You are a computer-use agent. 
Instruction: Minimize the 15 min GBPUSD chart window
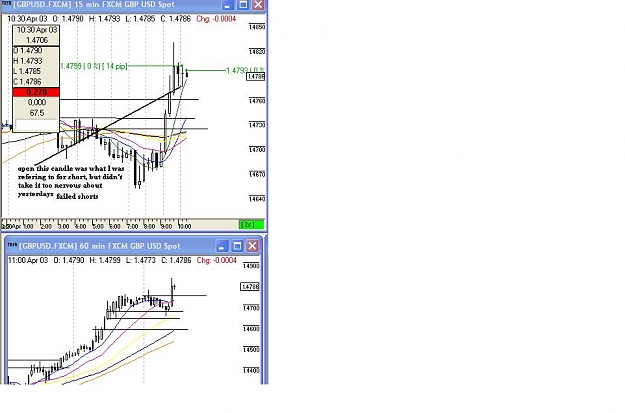(228, 5)
